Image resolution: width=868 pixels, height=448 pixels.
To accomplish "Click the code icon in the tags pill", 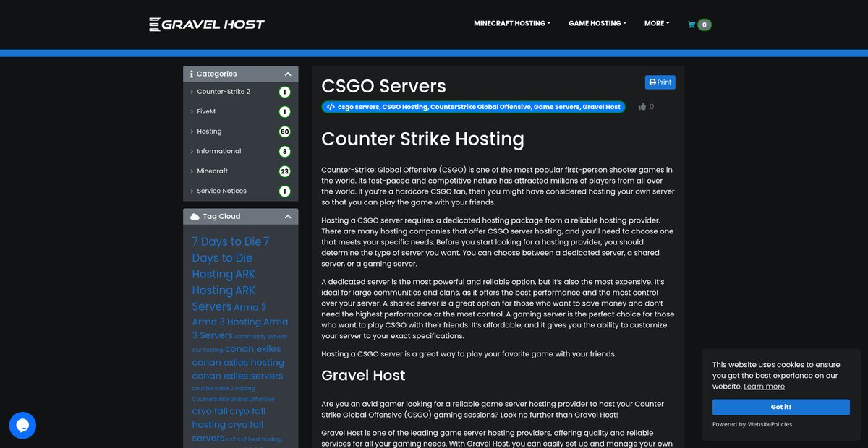I will pos(331,107).
